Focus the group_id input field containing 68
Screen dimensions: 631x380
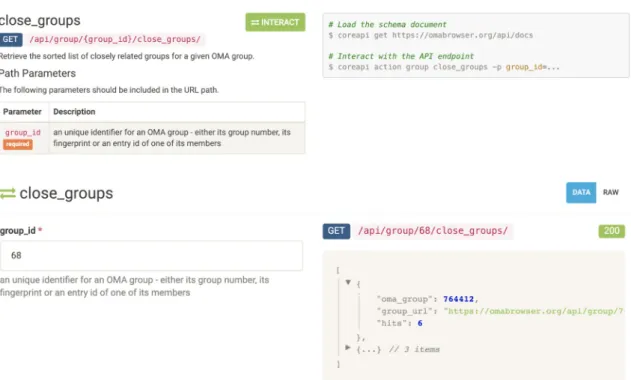point(151,256)
